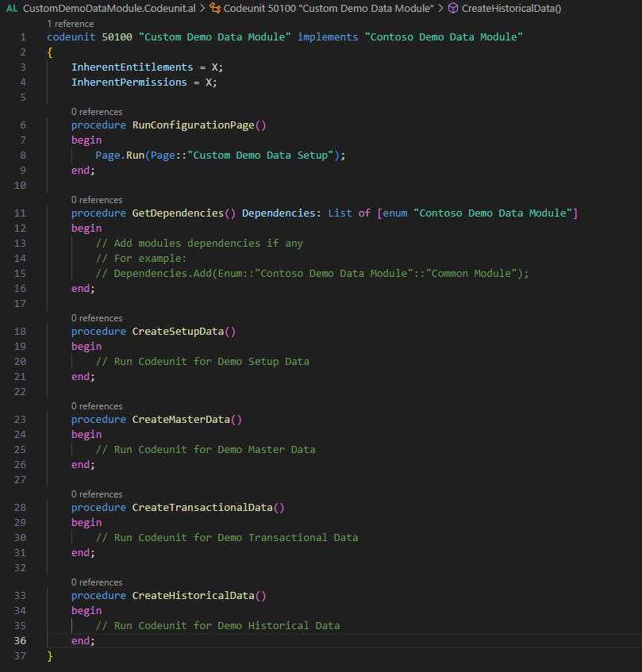Click the method cube icon in breadcrumb
This screenshot has width=642, height=672.
point(453,8)
